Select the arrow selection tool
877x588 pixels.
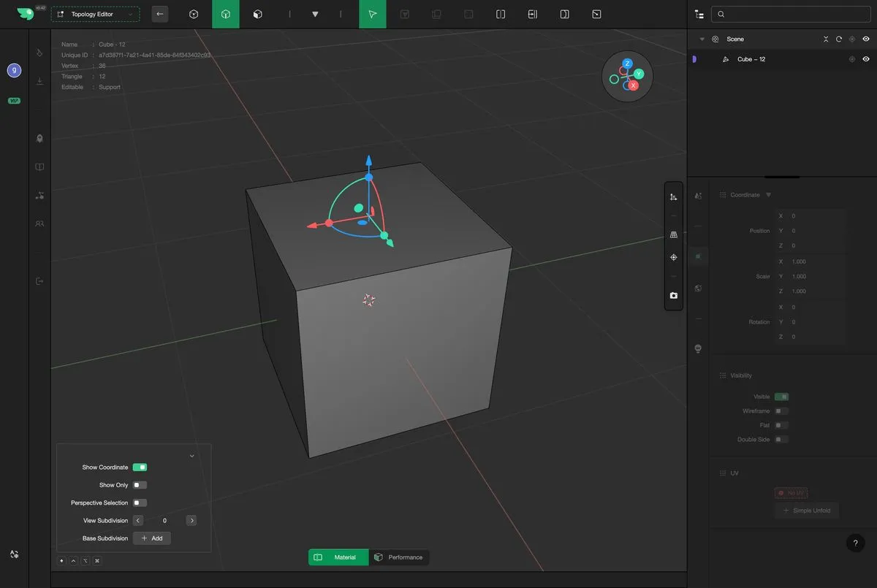click(x=372, y=14)
